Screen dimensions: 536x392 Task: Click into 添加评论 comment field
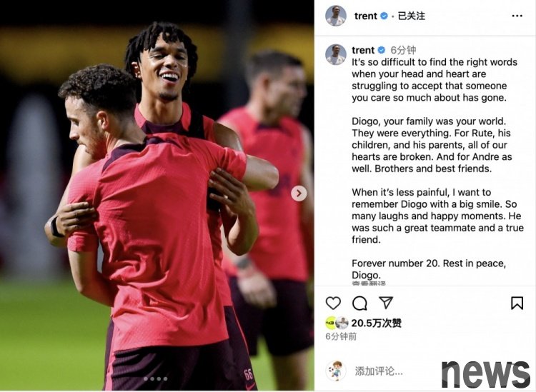pos(379,371)
